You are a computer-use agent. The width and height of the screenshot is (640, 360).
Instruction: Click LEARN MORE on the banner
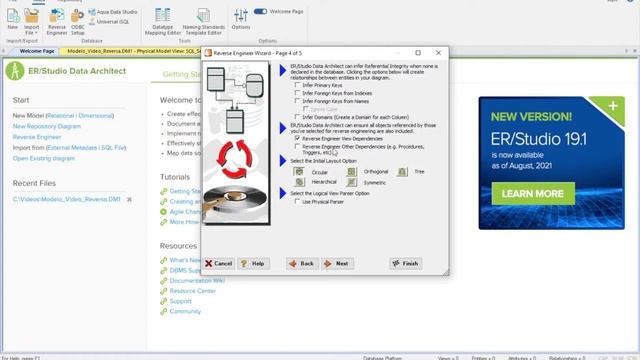pos(533,193)
